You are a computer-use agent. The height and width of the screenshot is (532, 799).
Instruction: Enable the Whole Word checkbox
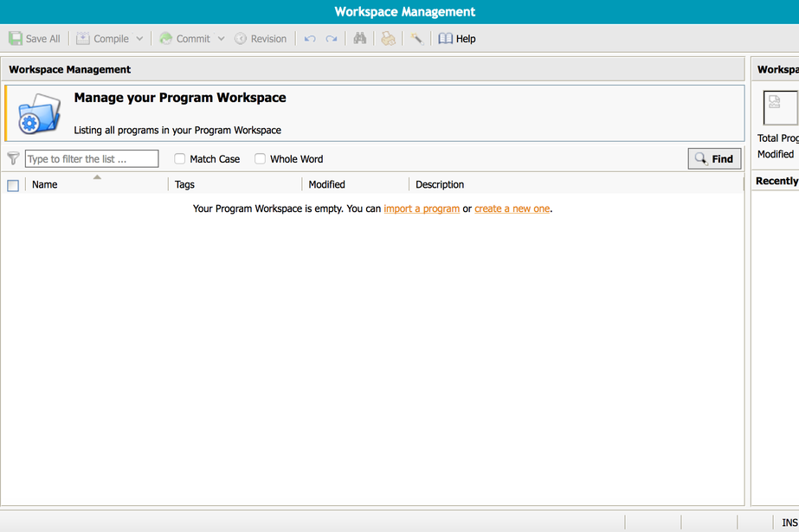point(260,159)
